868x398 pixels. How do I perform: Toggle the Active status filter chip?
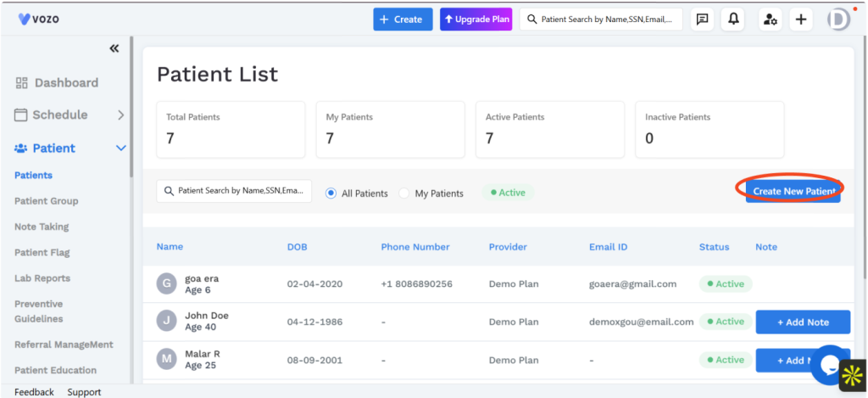508,193
